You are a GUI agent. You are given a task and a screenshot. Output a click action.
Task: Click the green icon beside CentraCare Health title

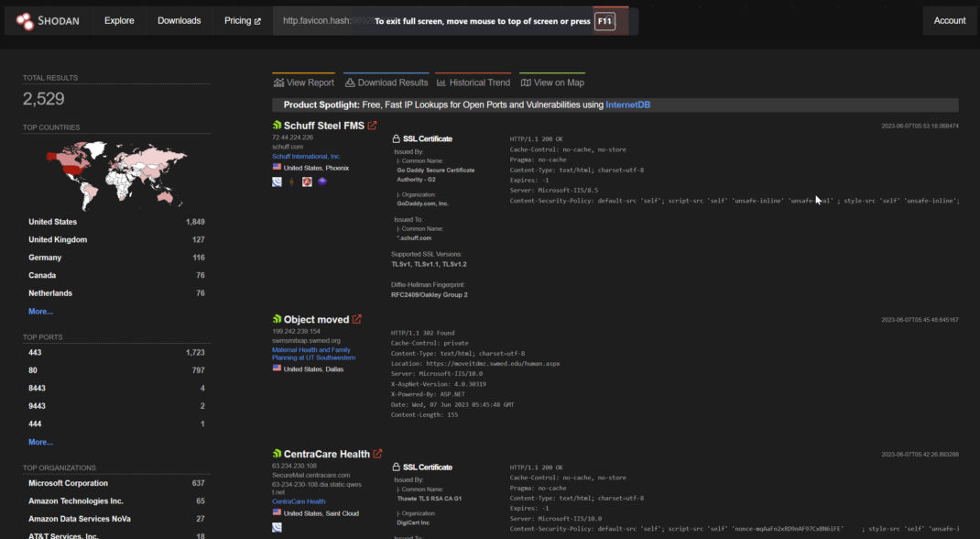coord(277,454)
